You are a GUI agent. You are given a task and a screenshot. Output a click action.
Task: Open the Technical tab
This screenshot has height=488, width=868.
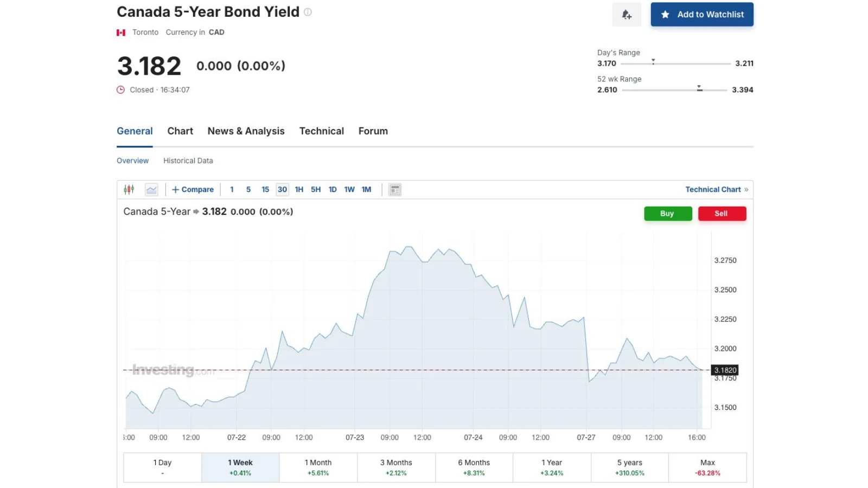(322, 131)
